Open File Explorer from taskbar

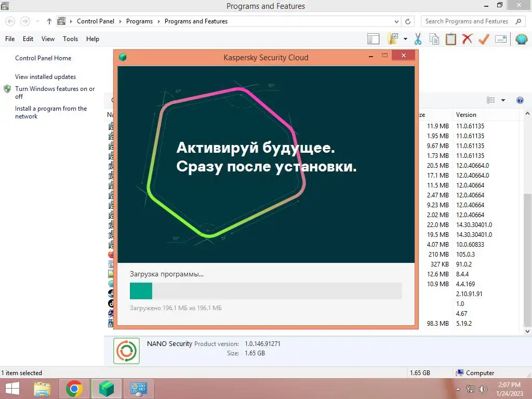(43, 389)
